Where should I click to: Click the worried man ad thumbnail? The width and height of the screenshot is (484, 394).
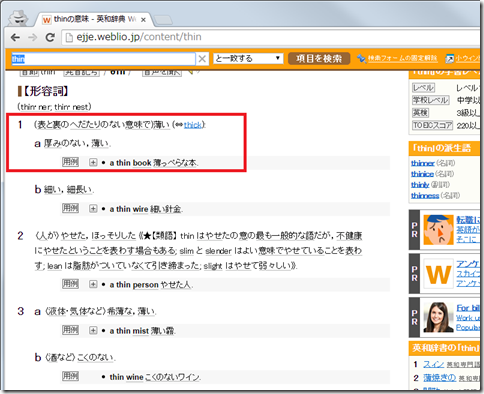coord(438,230)
